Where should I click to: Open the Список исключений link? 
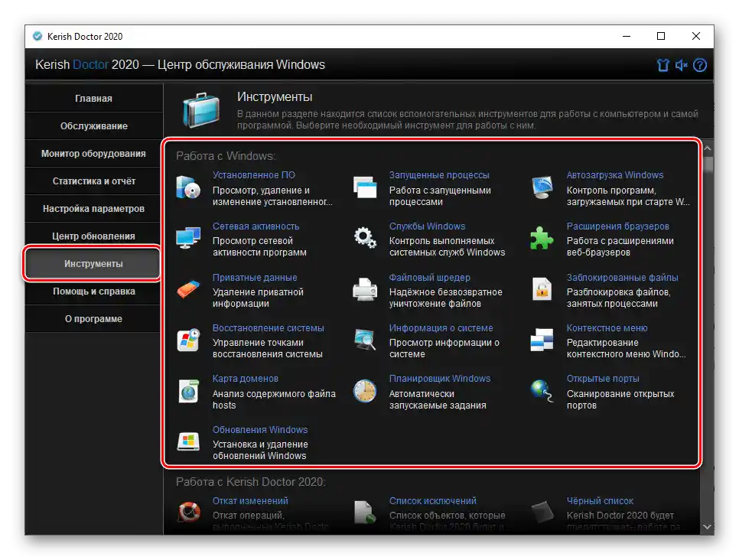433,500
